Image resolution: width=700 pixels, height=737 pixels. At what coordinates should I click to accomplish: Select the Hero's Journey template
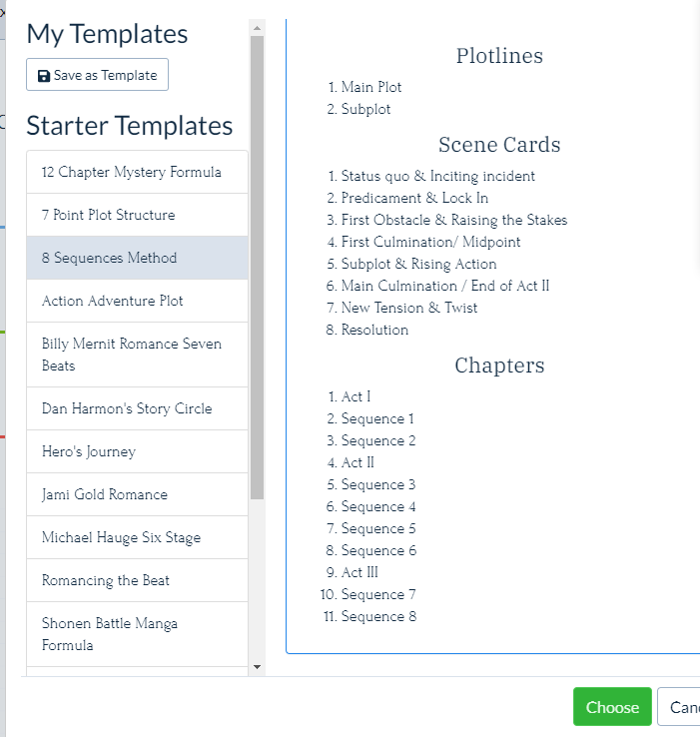[x=137, y=451]
